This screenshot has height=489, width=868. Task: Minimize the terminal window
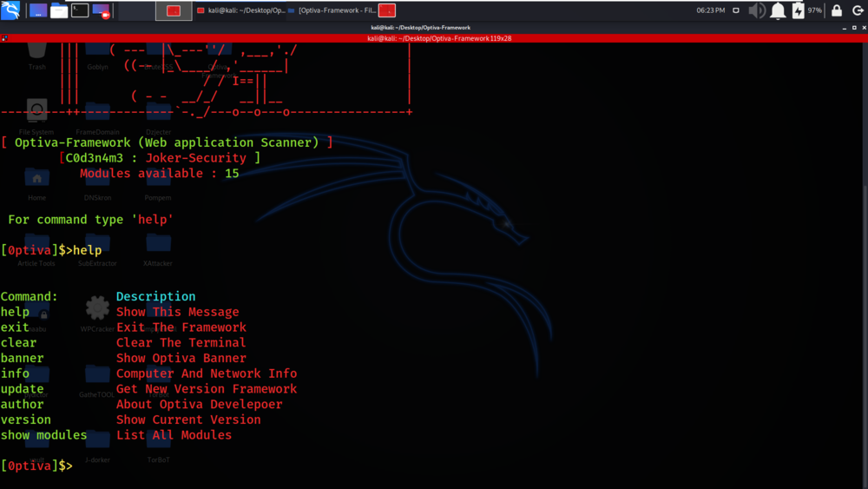(845, 28)
